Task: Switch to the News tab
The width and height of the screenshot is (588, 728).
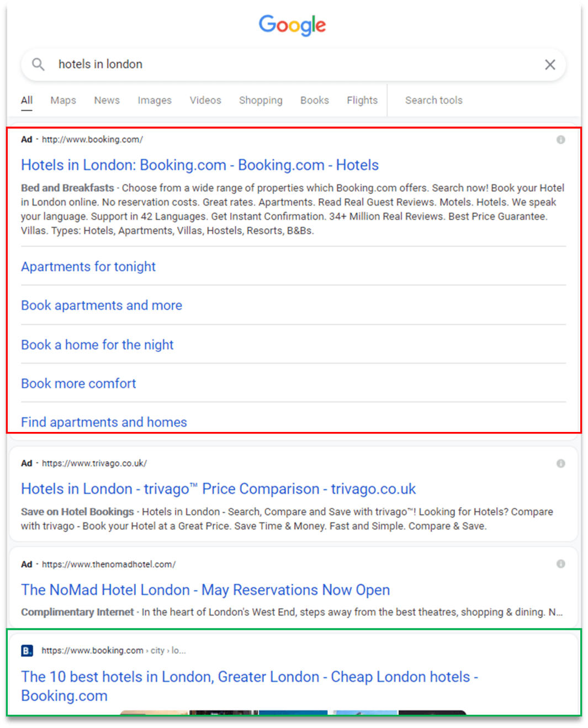Action: pos(107,100)
